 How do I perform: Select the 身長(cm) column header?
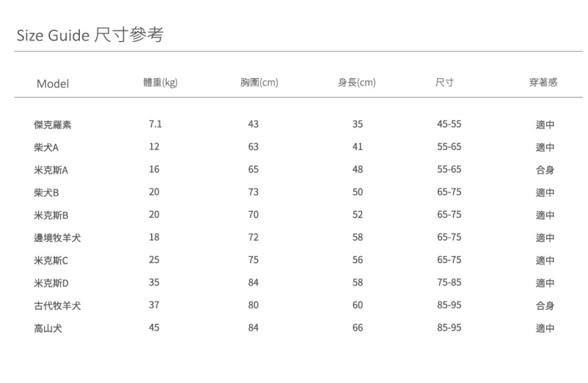(x=357, y=83)
